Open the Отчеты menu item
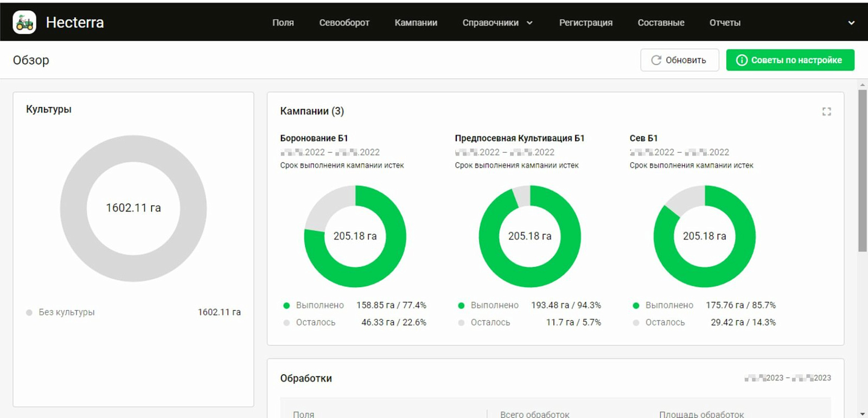Screen dimensions: 868x418 pos(725,23)
